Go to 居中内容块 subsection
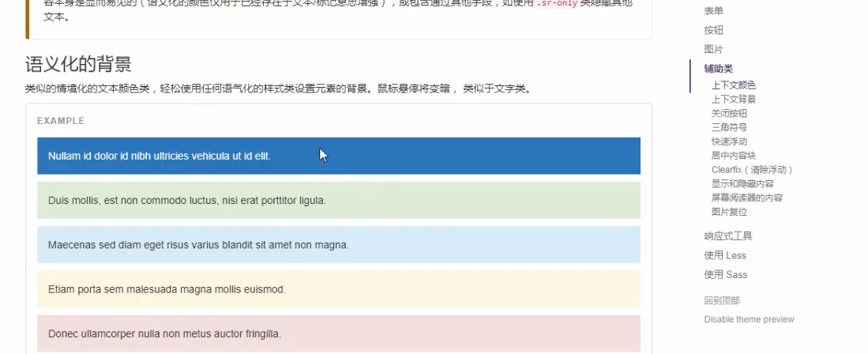 [734, 156]
